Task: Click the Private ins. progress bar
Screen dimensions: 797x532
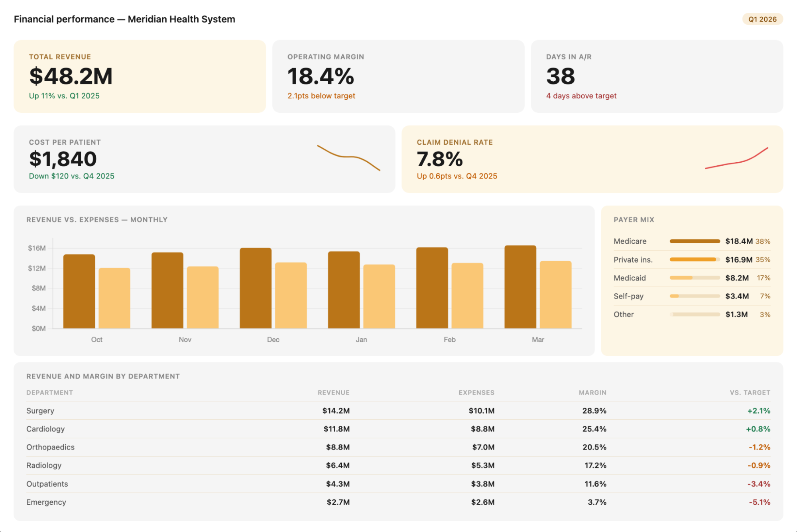Action: pos(695,259)
